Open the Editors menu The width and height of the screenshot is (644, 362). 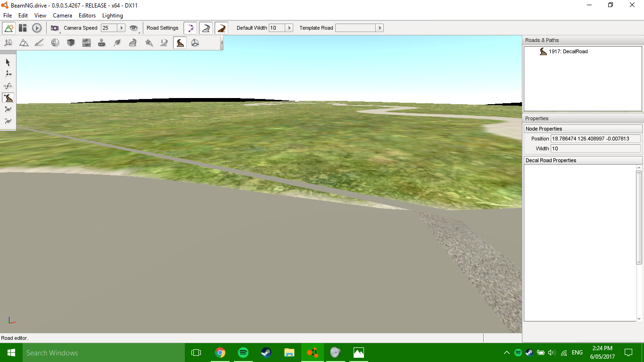[87, 16]
